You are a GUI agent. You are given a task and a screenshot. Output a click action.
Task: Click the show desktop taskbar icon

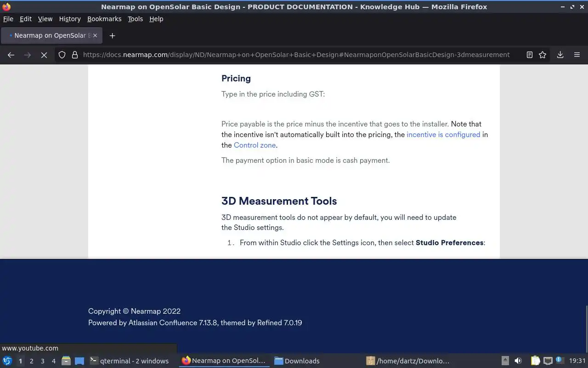click(x=79, y=361)
